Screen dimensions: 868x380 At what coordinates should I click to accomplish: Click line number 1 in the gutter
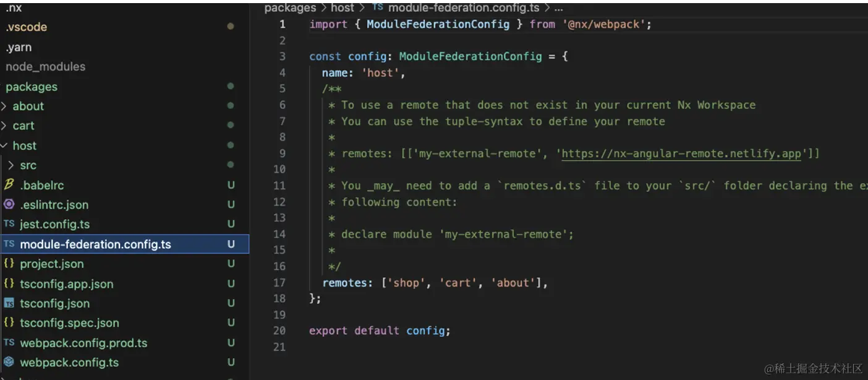click(x=283, y=24)
